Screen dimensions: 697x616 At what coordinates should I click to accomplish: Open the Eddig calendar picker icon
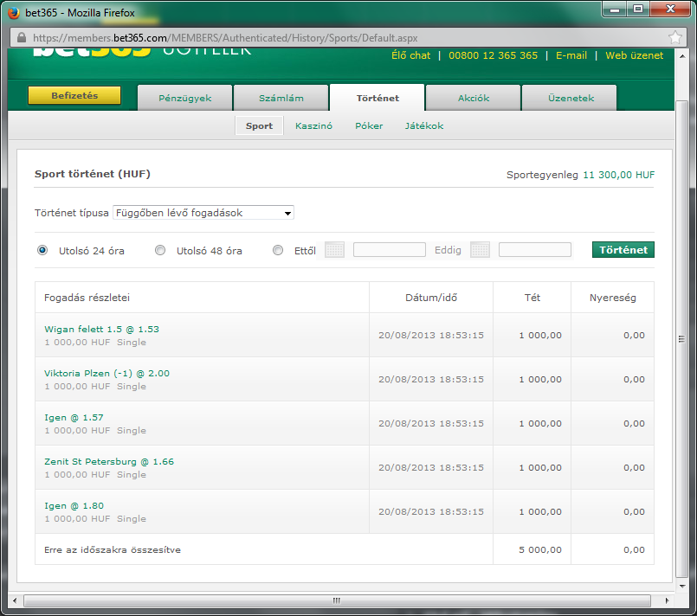pos(480,250)
